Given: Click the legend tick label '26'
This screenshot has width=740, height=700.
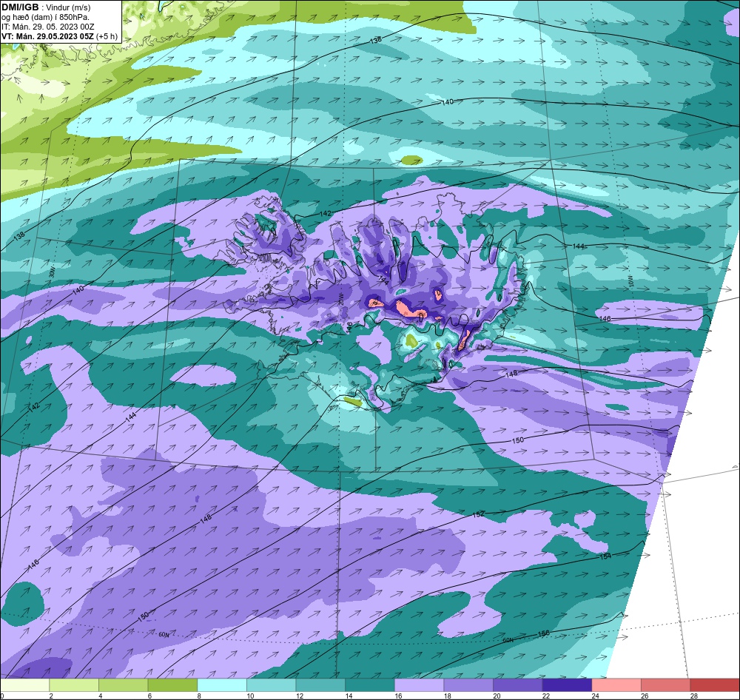Looking at the screenshot, I should click(x=645, y=696).
